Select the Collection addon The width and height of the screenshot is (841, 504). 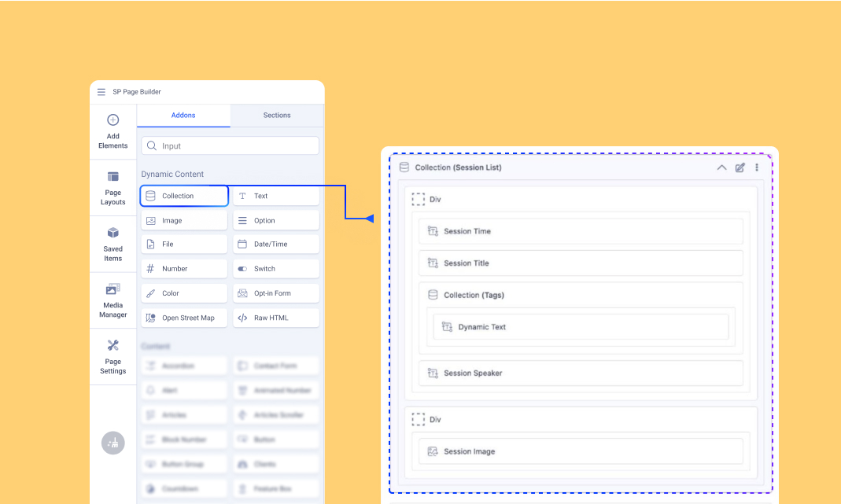[184, 196]
